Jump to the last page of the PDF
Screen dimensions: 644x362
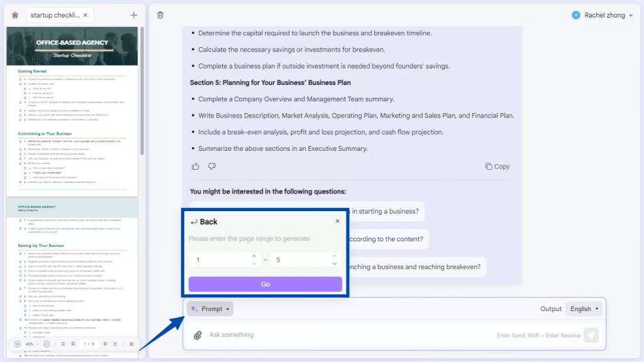tap(115, 344)
